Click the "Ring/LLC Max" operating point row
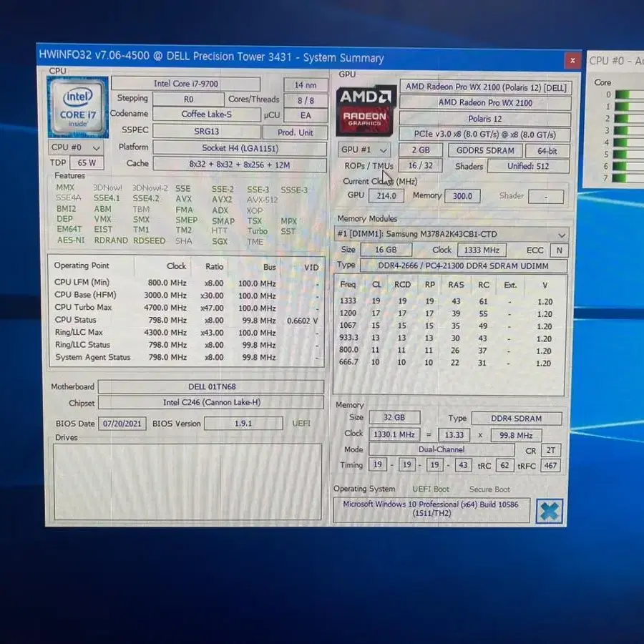Viewport: 644px width, 644px height. tap(187, 332)
